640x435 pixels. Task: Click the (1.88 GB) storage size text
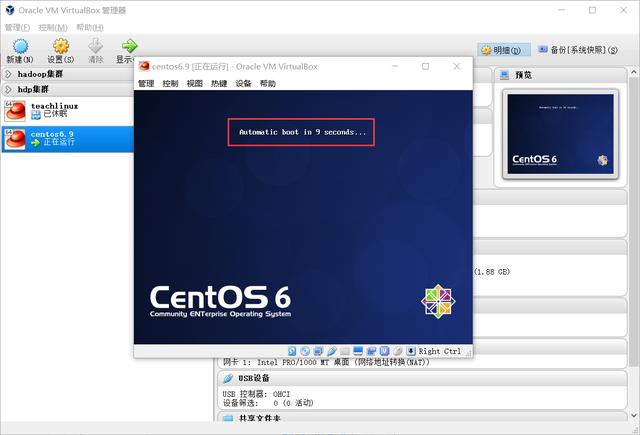coord(492,272)
